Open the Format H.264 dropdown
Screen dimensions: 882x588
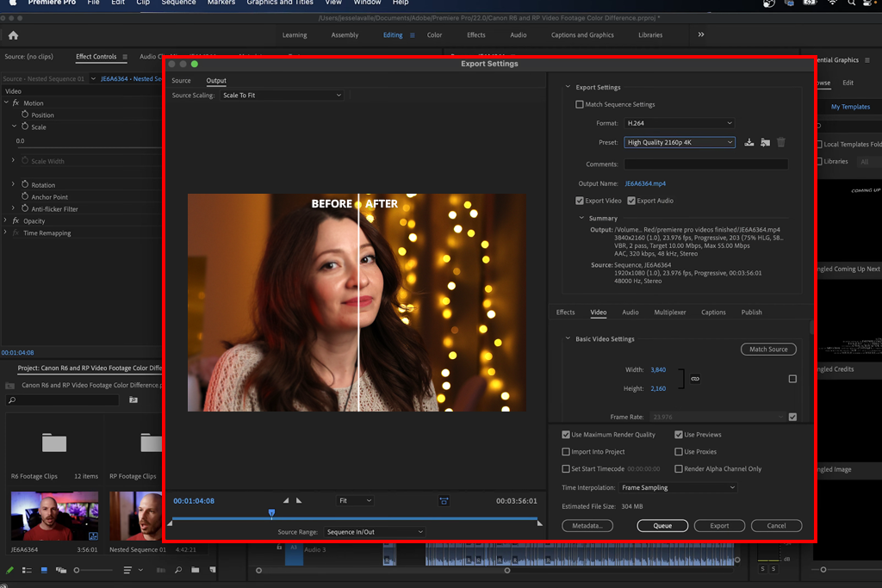tap(680, 122)
